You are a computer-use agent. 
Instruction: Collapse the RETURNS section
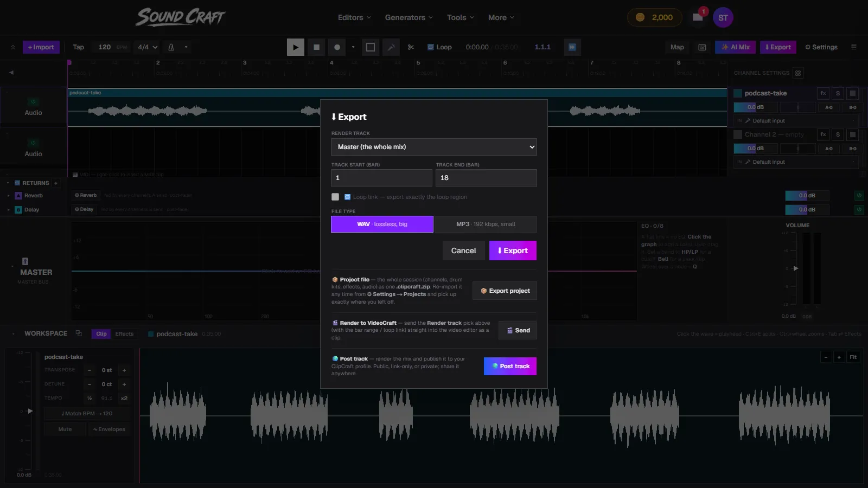(x=8, y=183)
